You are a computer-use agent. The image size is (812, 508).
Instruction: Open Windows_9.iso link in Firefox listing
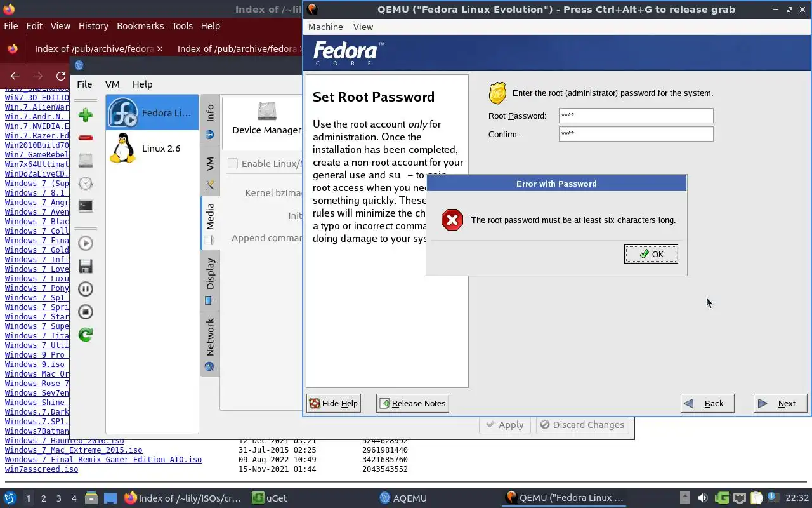pyautogui.click(x=35, y=364)
